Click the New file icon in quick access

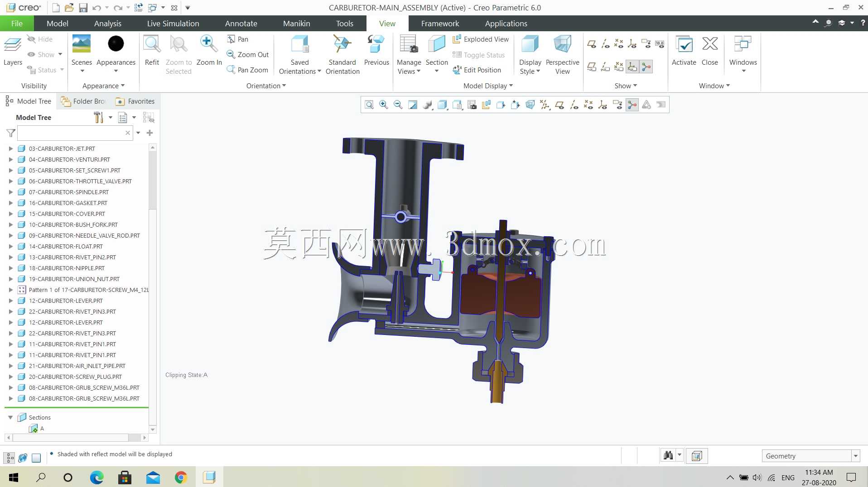pos(56,8)
